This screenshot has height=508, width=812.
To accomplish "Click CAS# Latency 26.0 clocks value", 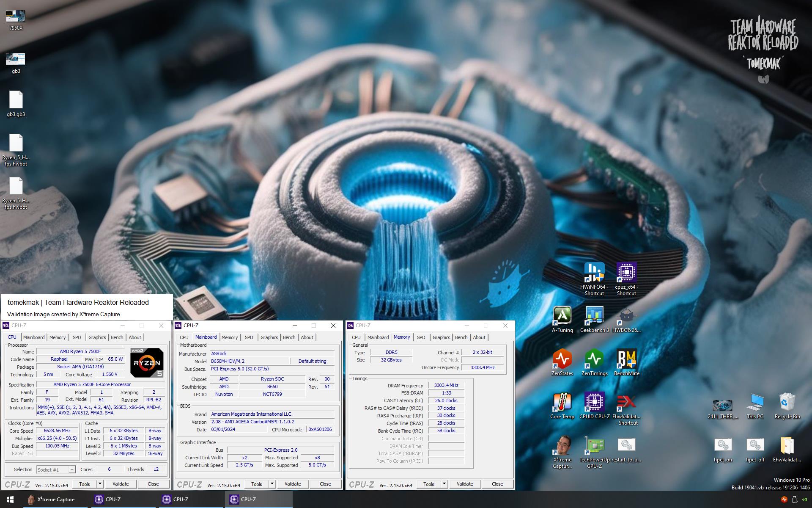I will click(x=446, y=400).
